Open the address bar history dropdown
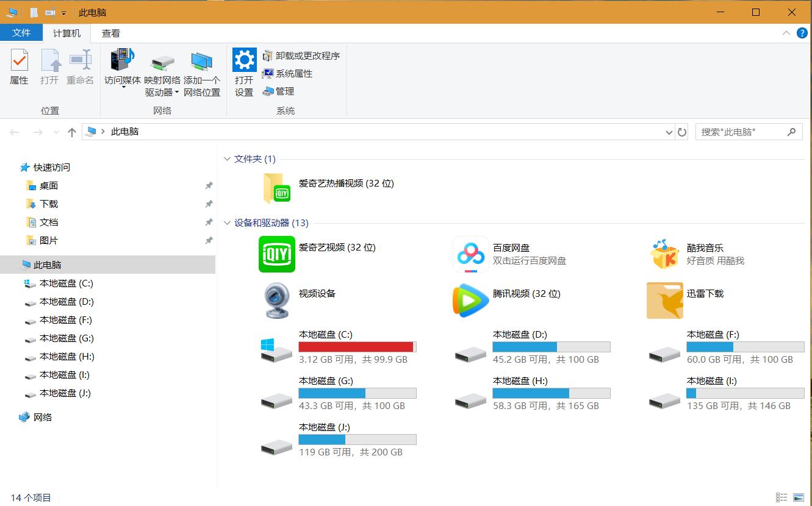 669,132
